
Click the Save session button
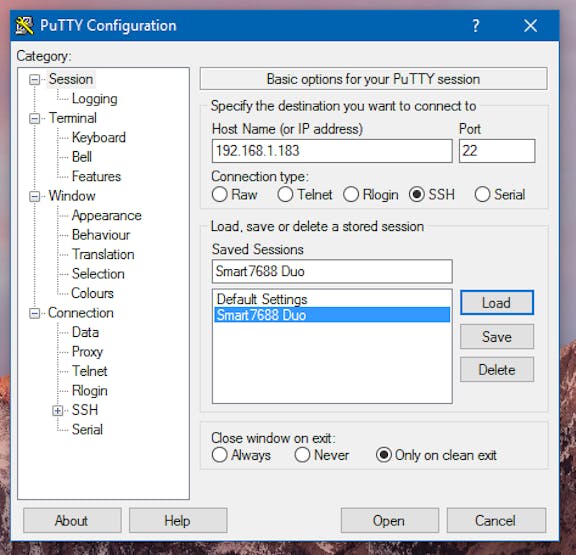coord(497,336)
